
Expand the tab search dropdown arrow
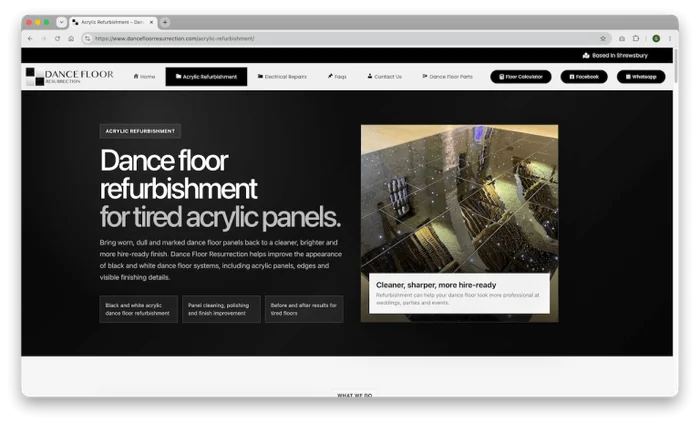click(62, 22)
